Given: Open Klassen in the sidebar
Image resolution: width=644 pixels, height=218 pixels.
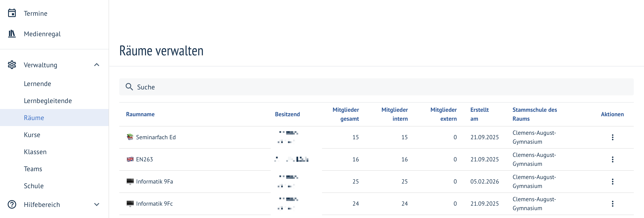Looking at the screenshot, I should [35, 152].
